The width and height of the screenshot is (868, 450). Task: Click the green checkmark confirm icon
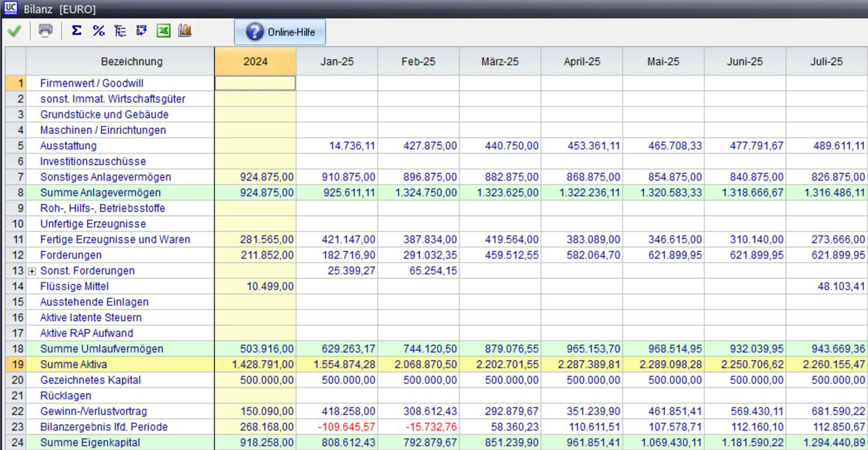(13, 31)
